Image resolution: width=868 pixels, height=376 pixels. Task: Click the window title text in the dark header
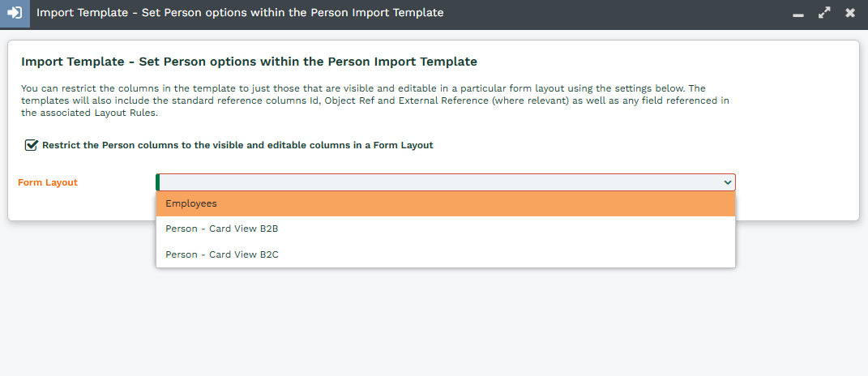coord(240,12)
